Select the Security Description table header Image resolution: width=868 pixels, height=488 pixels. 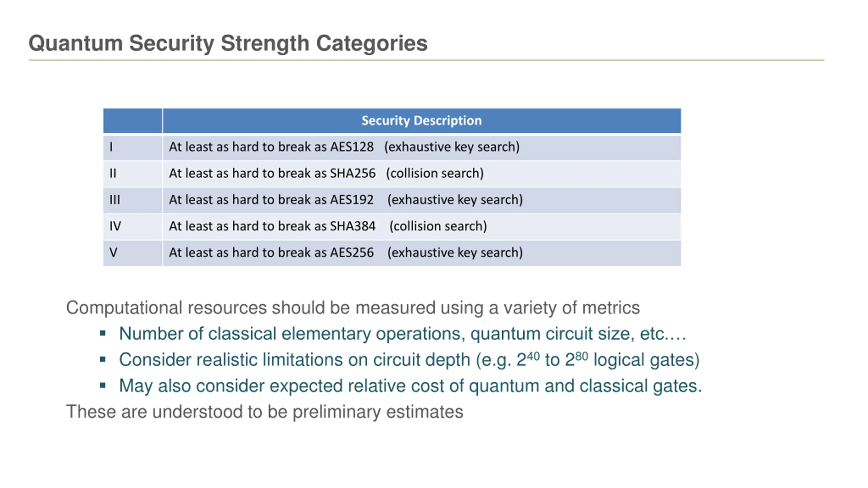pos(421,121)
